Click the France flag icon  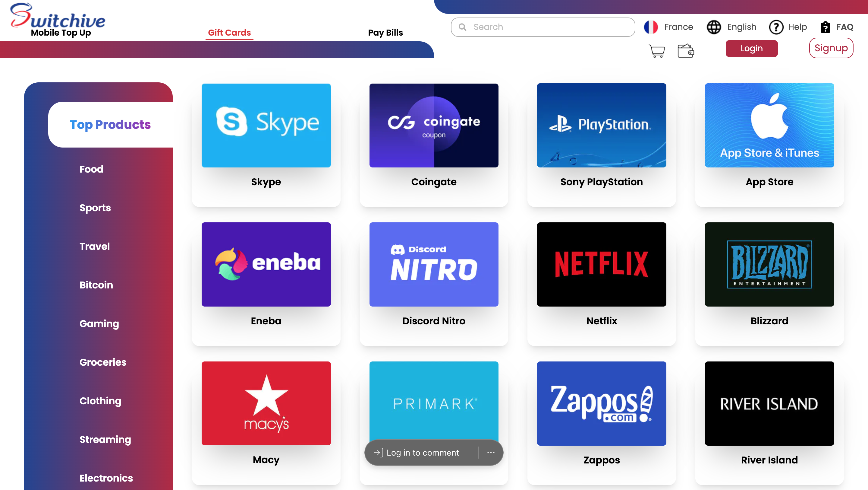(x=651, y=27)
